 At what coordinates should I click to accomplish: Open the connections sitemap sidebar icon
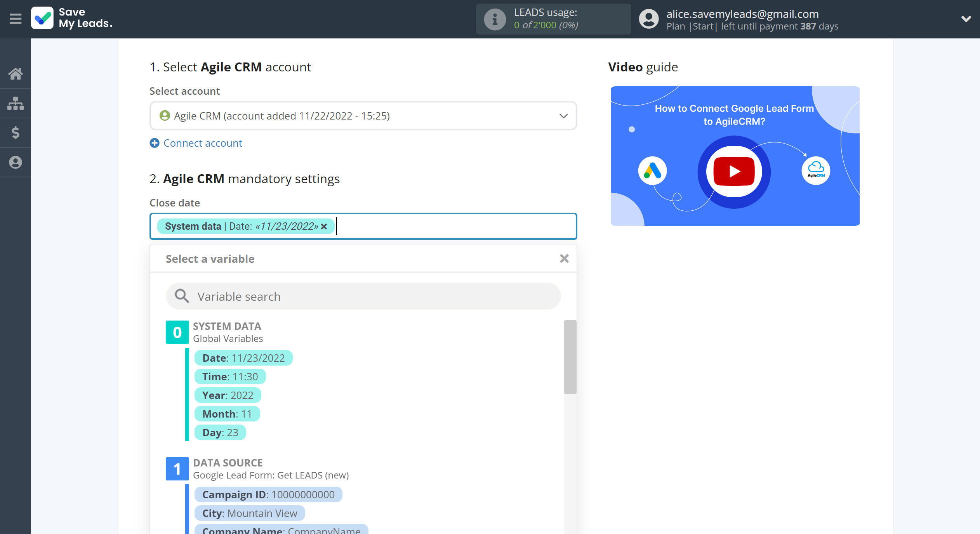[16, 103]
